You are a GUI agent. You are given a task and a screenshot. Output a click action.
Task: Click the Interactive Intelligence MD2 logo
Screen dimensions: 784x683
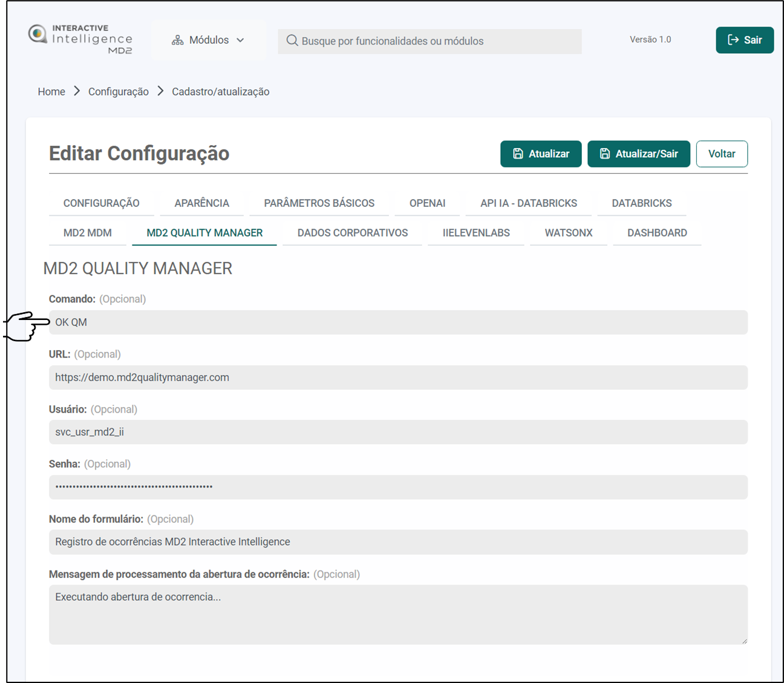80,39
